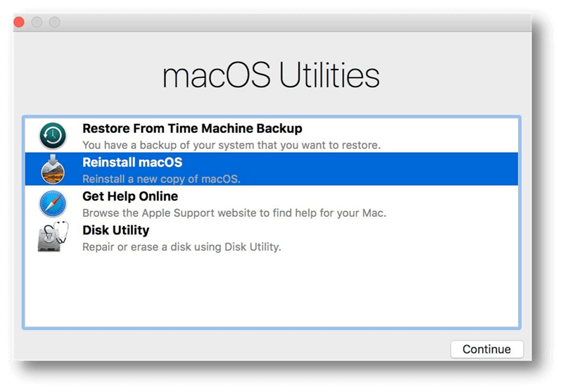Click 'Browse the Apple Support website' description
Image resolution: width=563 pixels, height=392 pixels.
234,213
